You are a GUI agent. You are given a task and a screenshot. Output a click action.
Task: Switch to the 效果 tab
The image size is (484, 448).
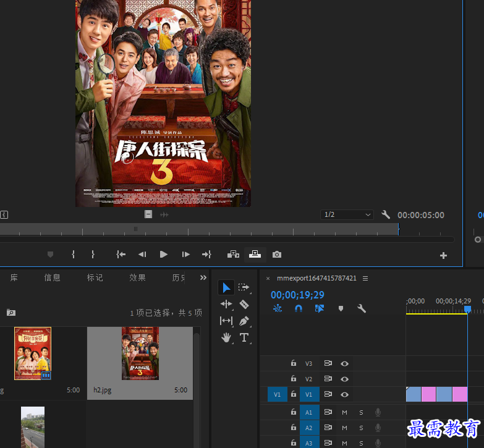point(137,277)
